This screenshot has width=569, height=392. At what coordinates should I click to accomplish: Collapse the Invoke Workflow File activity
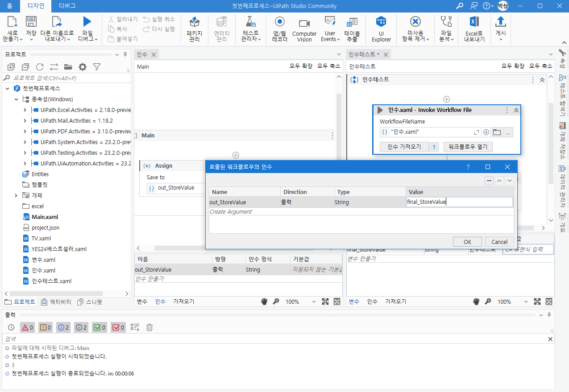516,110
